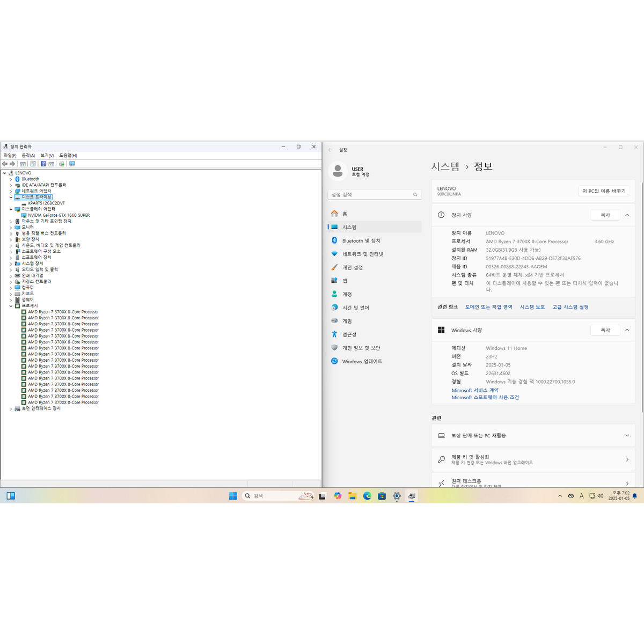644x644 pixels.
Task: Open Windows 업데이트 in Settings sidebar
Action: pos(362,362)
